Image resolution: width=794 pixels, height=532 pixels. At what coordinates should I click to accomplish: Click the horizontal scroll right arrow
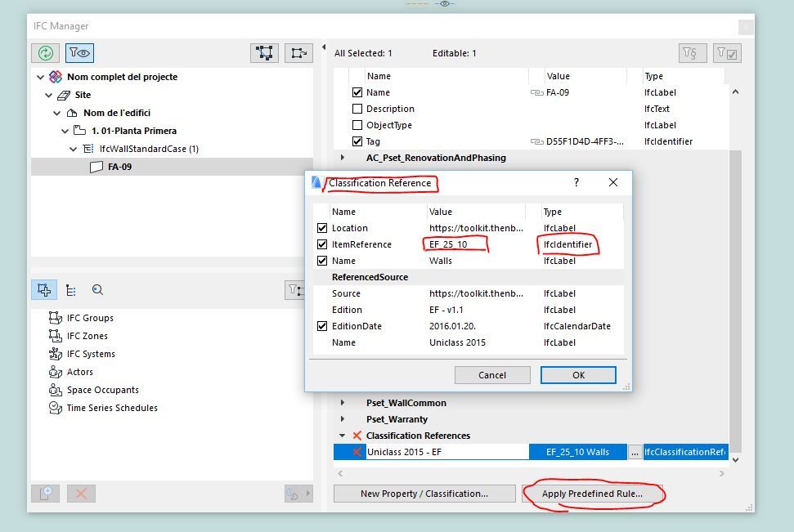tap(721, 473)
